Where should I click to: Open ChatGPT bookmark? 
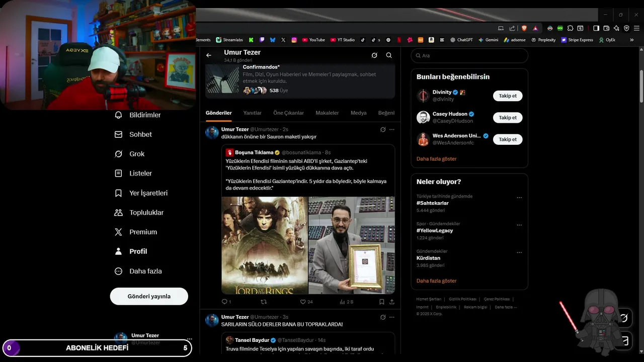tap(461, 40)
